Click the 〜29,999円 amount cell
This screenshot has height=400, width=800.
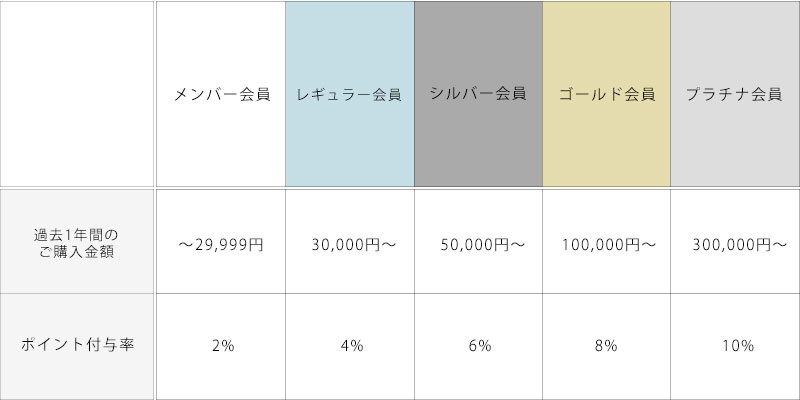[x=221, y=243]
